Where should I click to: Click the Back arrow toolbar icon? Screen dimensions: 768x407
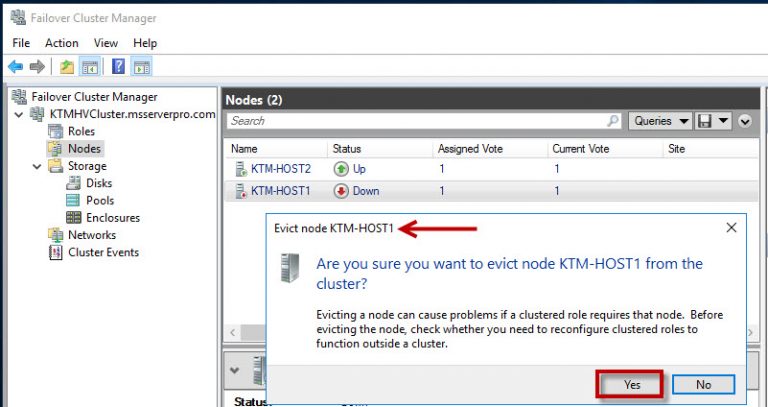click(x=15, y=67)
